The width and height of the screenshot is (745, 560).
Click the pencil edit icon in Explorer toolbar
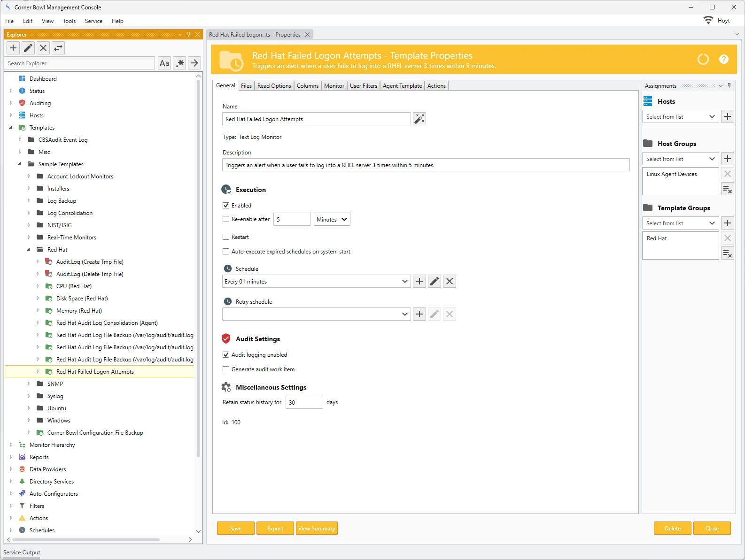28,48
